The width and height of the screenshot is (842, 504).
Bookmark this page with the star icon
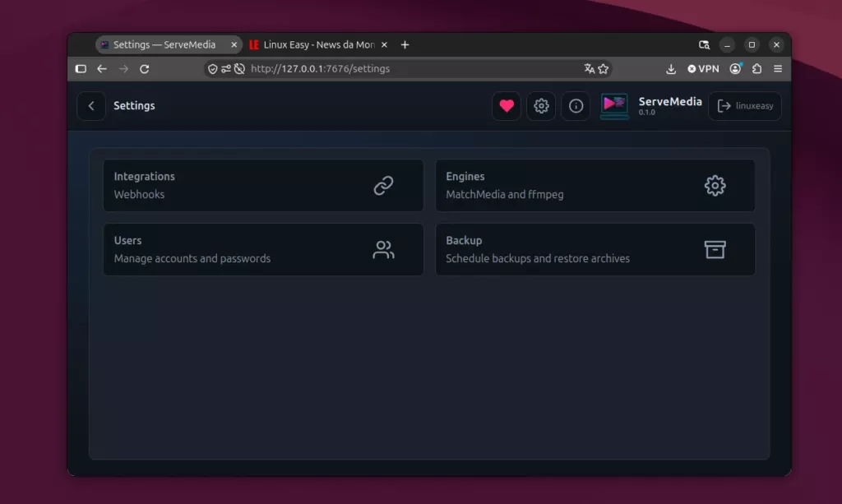[x=603, y=69]
